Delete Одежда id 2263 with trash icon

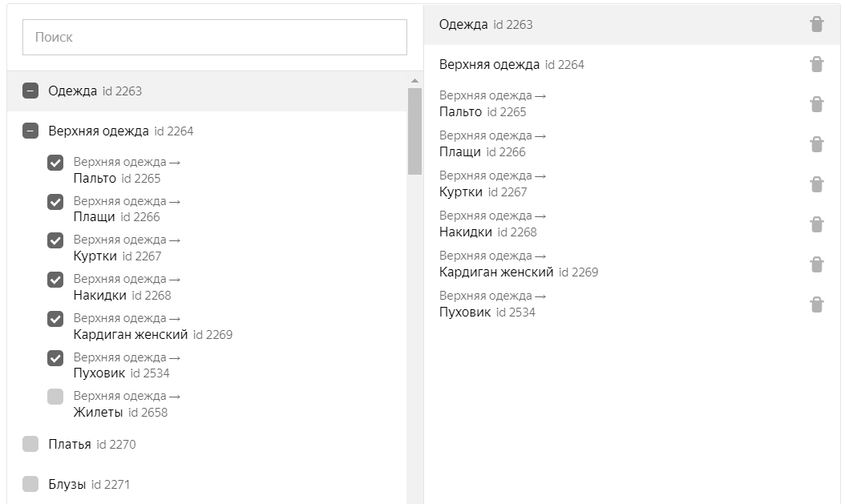816,24
